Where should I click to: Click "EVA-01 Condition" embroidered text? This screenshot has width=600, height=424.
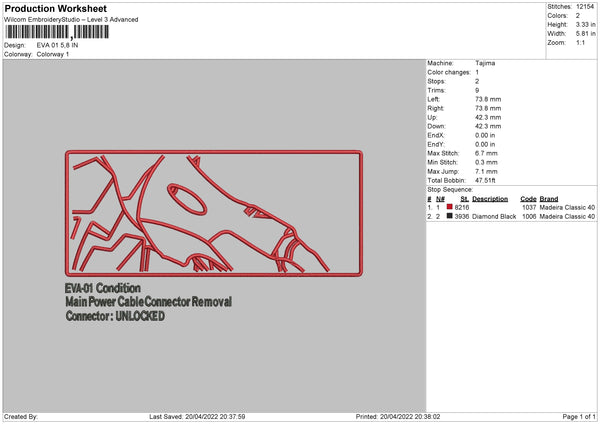(x=103, y=288)
